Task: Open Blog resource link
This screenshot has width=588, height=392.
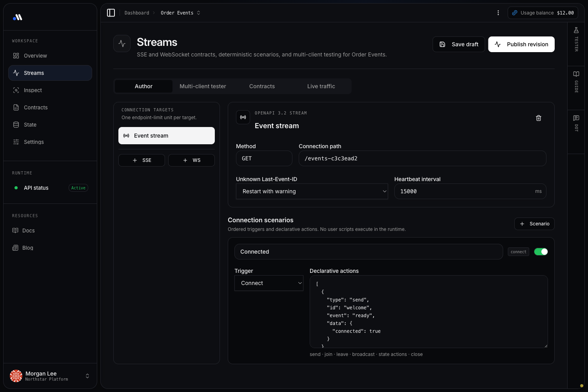Action: point(50,248)
